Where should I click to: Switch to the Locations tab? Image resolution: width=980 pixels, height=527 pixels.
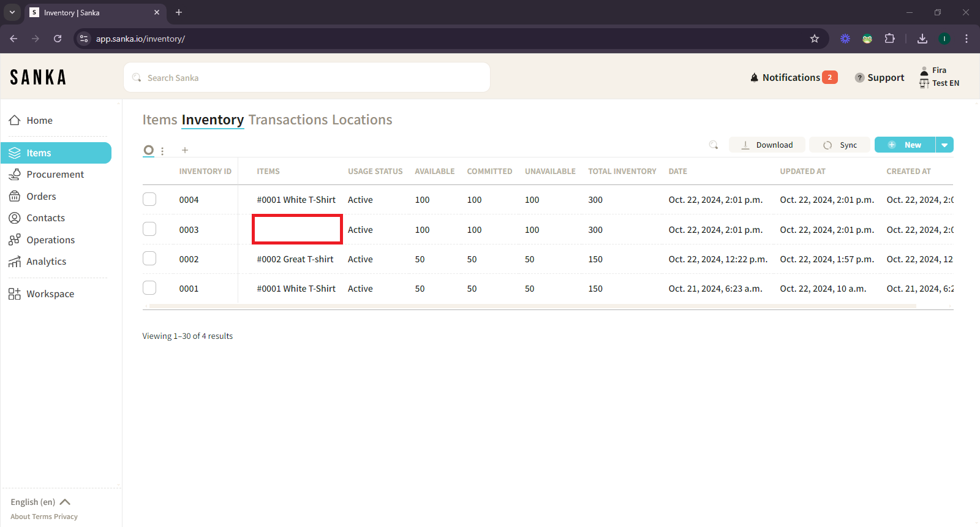(x=362, y=120)
